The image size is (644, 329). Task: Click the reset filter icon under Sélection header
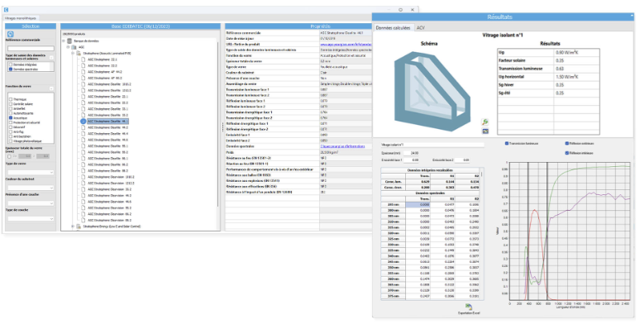tap(11, 34)
